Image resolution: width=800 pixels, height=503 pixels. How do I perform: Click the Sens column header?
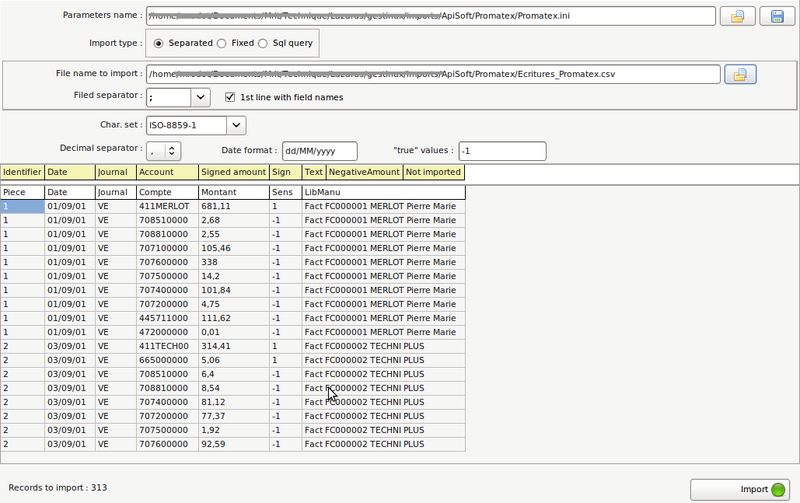pyautogui.click(x=286, y=192)
